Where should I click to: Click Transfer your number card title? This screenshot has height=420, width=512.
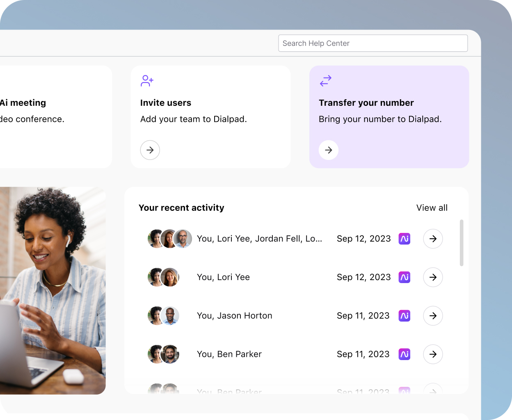pyautogui.click(x=366, y=103)
